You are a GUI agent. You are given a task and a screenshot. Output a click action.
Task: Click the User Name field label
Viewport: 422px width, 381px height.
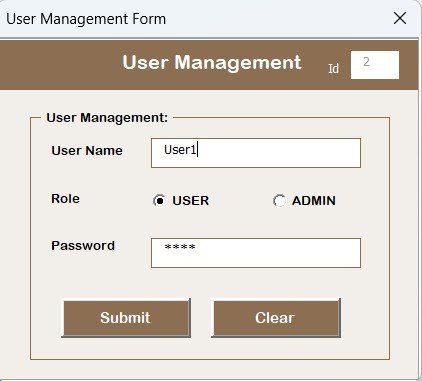(87, 150)
